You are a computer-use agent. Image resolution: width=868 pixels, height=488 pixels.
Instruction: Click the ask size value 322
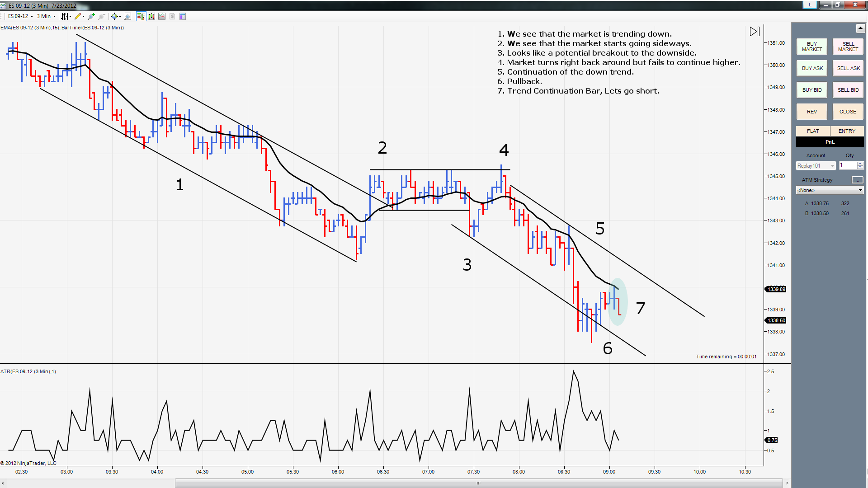pos(845,203)
